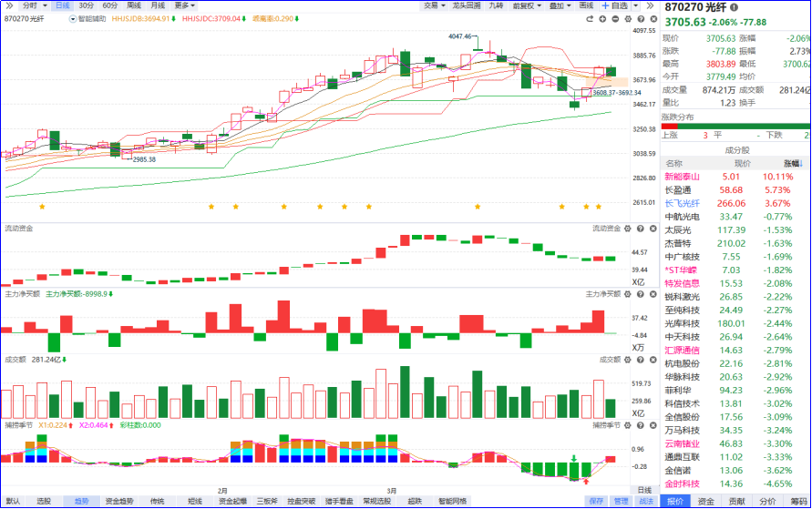Image resolution: width=812 pixels, height=509 pixels.
Task: Open 成交额 panel settings gear
Action: pyautogui.click(x=628, y=360)
